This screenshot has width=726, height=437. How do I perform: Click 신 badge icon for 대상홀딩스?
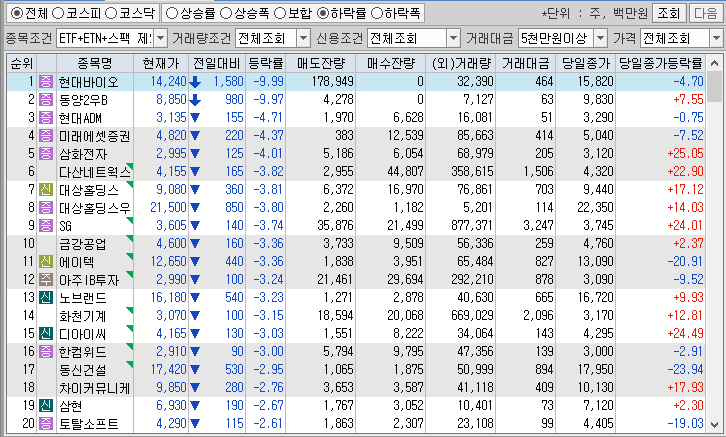click(x=46, y=190)
